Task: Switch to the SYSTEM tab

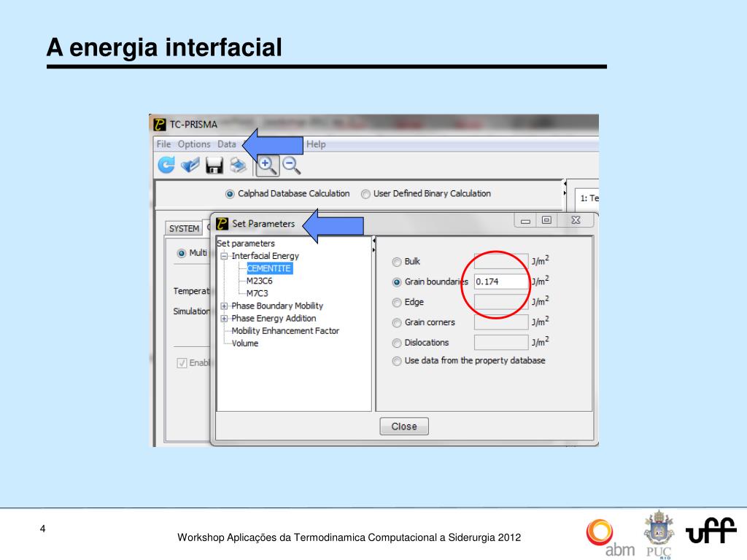Action: [184, 228]
